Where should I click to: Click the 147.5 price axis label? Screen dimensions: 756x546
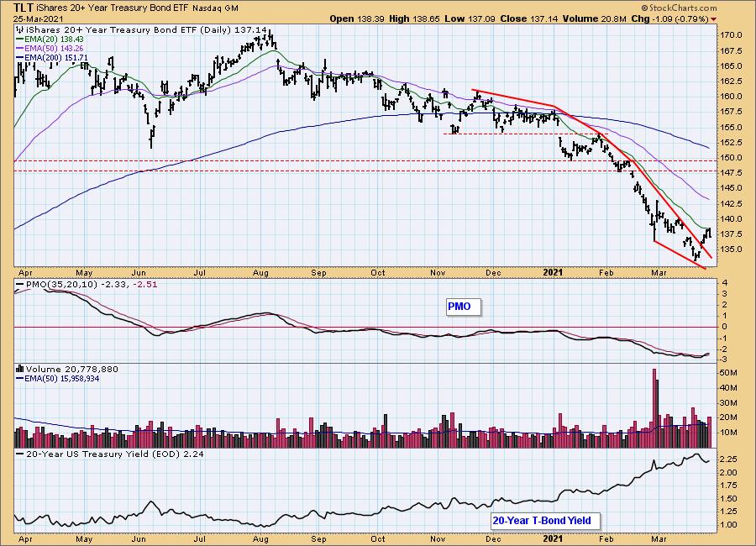[x=731, y=173]
